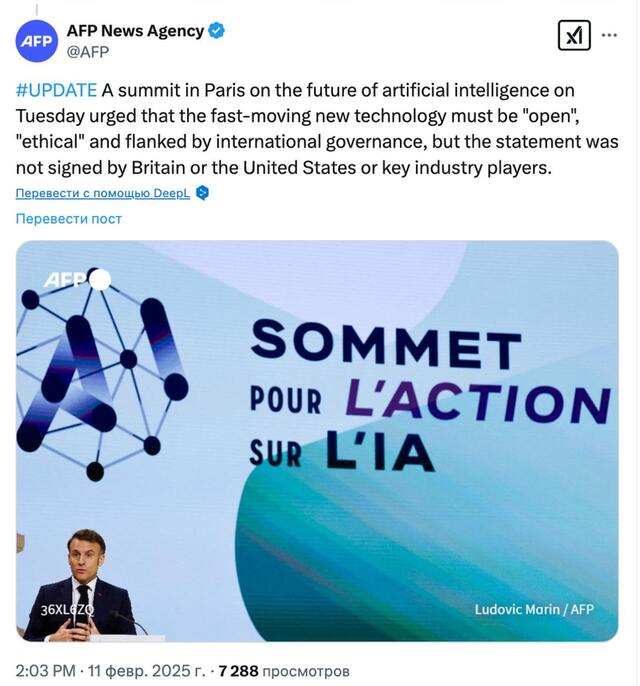Open the Grok icon button
The width and height of the screenshot is (640, 686).
(x=574, y=38)
